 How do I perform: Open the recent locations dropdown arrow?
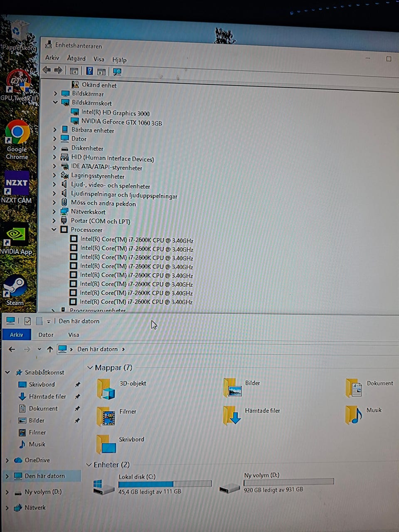tap(39, 349)
